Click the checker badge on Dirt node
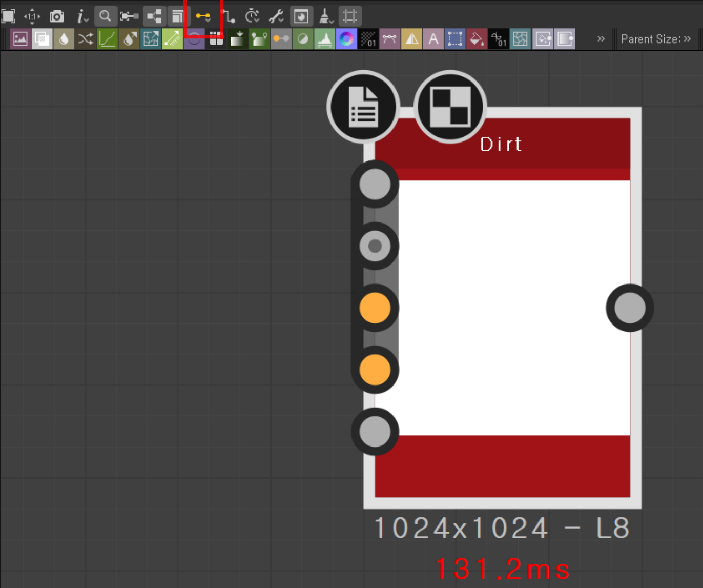703x588 pixels. click(450, 107)
